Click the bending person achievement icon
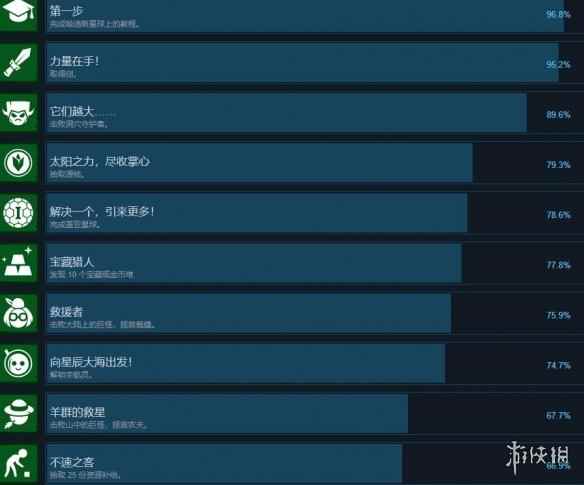Viewport: 584px width, 485px height. pos(19,464)
